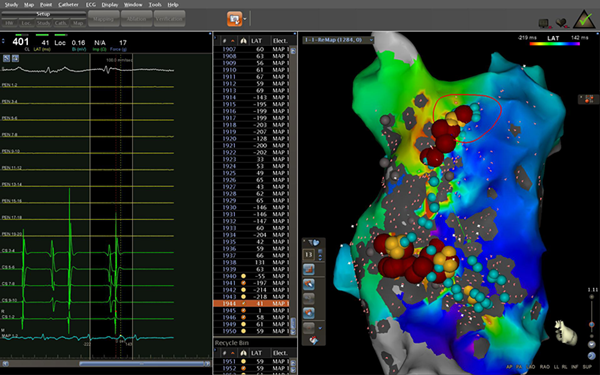Open dropdown arrow beside screen capture icon
Screen dimensions: 600x375
point(245,19)
